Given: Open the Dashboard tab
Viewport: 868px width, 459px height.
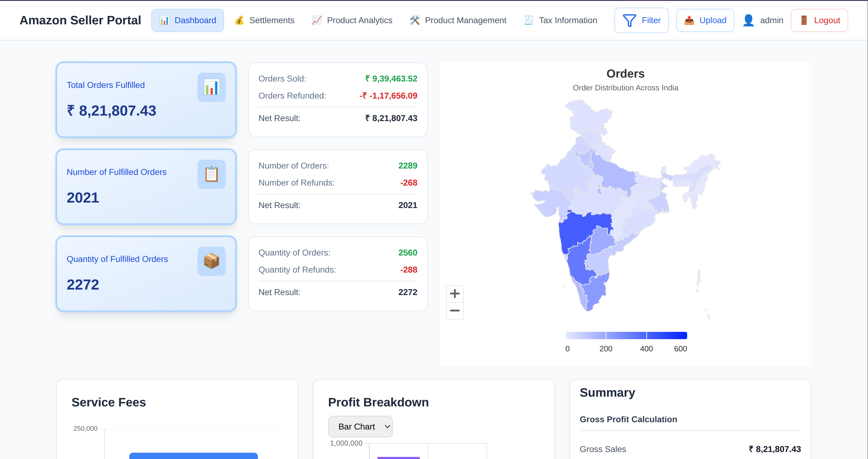Looking at the screenshot, I should coord(187,20).
